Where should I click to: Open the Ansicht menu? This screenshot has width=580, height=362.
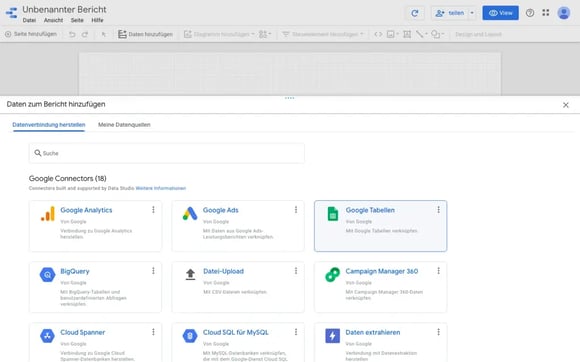pos(53,20)
